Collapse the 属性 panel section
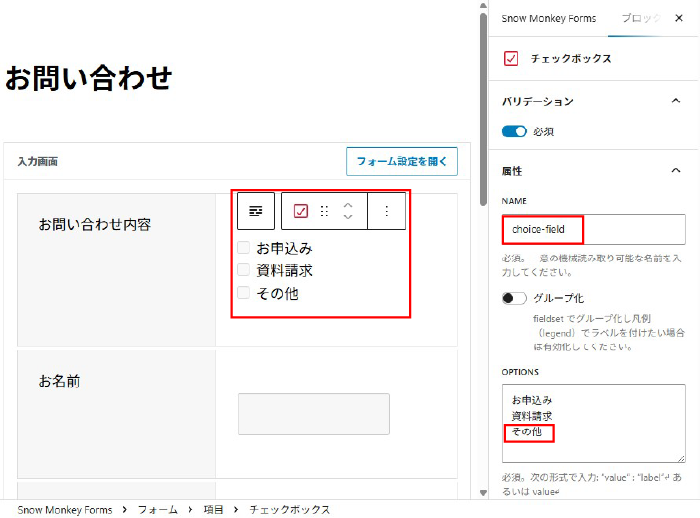 point(677,171)
